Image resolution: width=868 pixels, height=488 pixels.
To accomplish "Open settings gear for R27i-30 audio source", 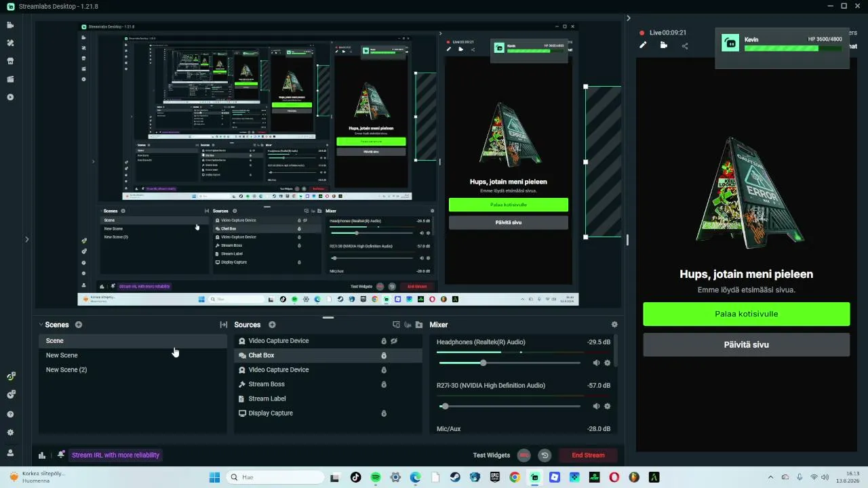I will click(x=607, y=406).
